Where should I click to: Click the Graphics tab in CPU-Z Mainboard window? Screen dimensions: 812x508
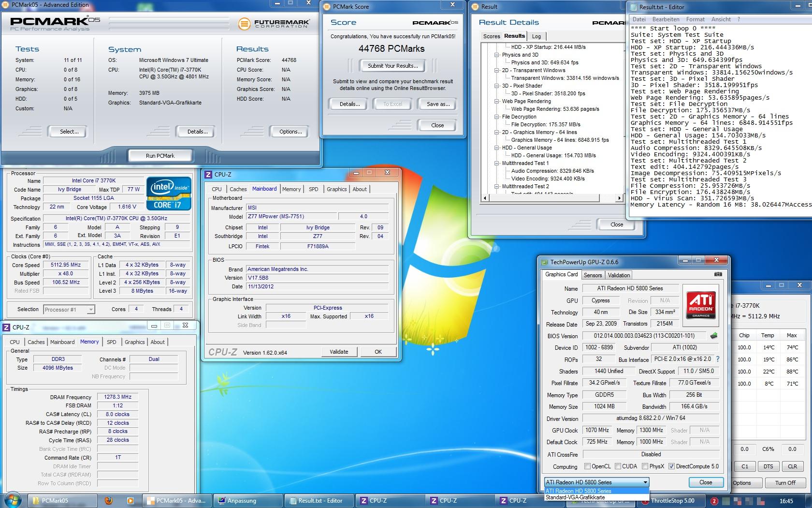(336, 189)
